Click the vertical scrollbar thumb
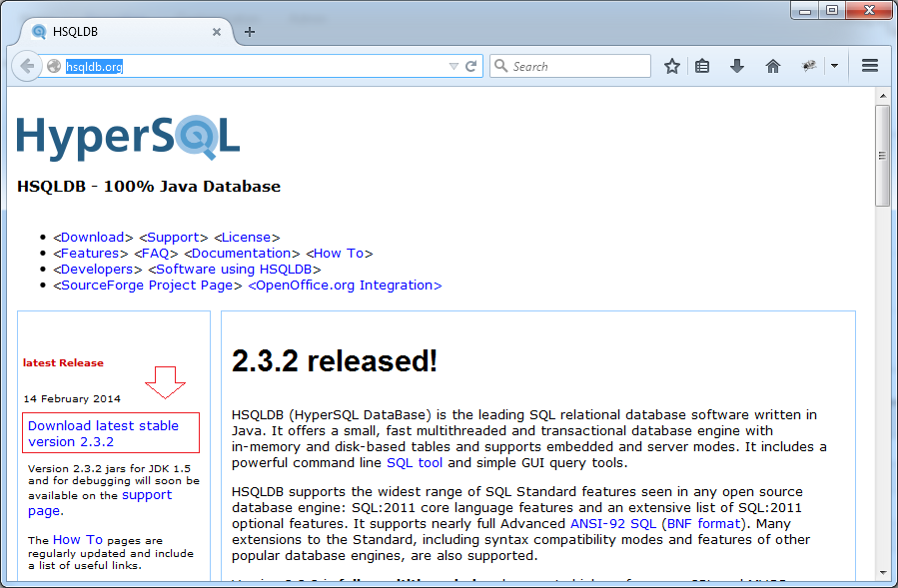Viewport: 898px width, 588px height. pos(883,156)
